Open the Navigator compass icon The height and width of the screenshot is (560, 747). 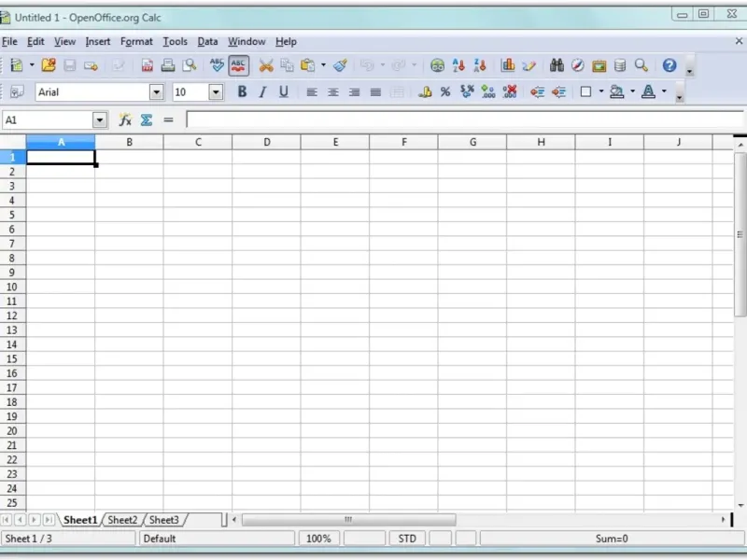click(577, 65)
